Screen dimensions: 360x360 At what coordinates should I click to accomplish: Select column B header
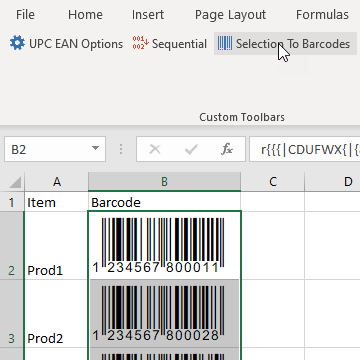point(164,182)
